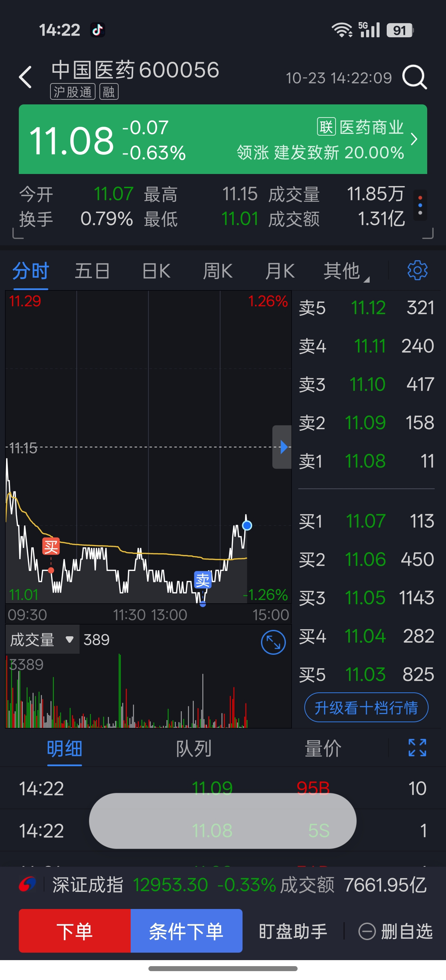This screenshot has width=446, height=980.
Task: Tap the 买2 order row at 11.06
Action: coord(366,559)
